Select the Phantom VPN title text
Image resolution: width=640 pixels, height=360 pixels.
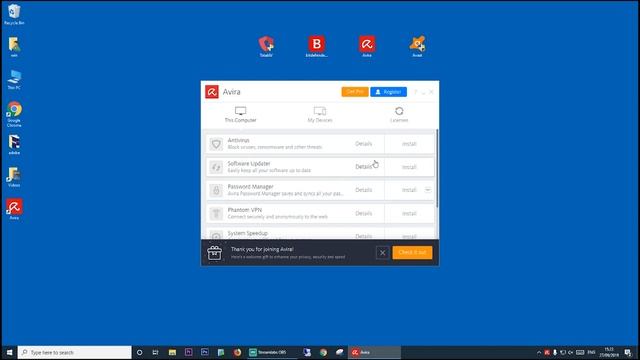245,210
